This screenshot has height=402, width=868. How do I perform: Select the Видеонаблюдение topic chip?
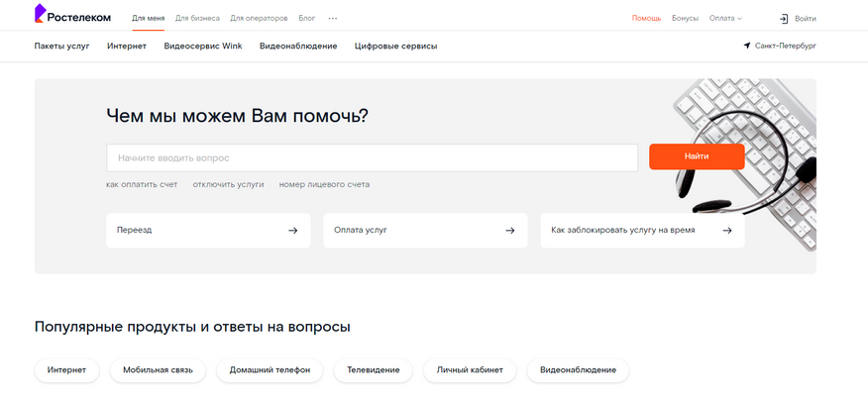tap(578, 370)
